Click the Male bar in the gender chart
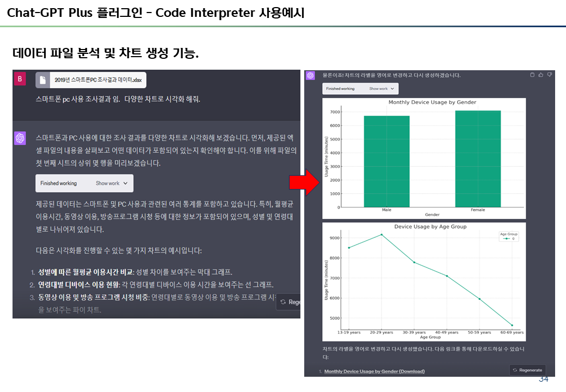The image size is (566, 392). 386,161
